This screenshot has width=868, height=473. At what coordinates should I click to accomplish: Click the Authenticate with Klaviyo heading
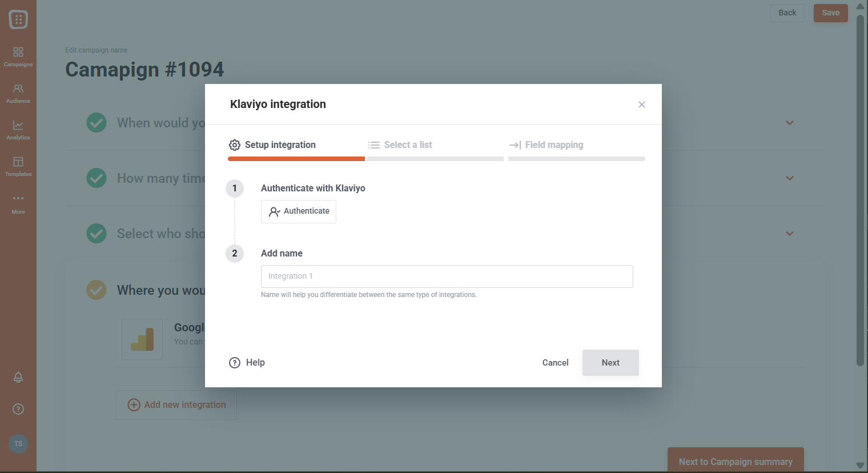tap(313, 188)
